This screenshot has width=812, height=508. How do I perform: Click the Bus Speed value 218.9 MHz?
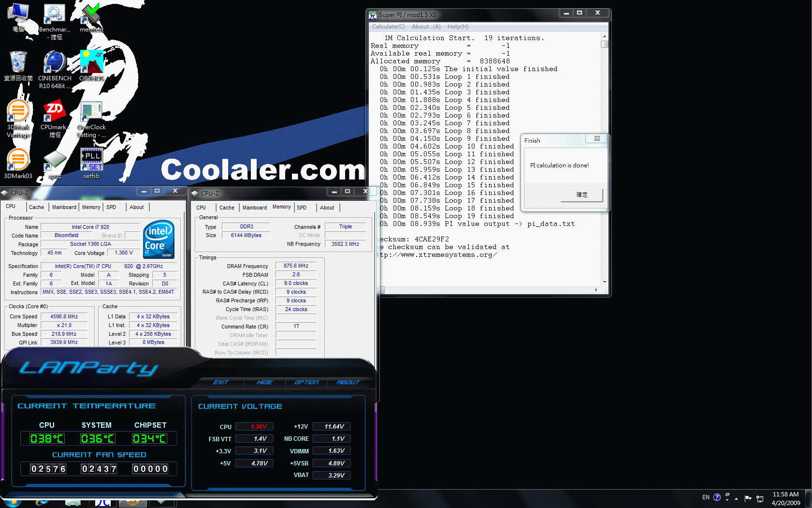(64, 334)
